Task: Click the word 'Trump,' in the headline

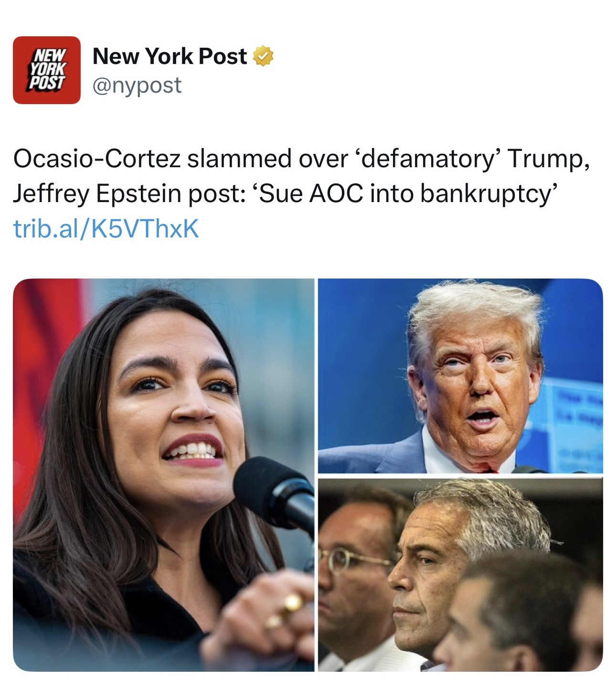Action: (549, 159)
